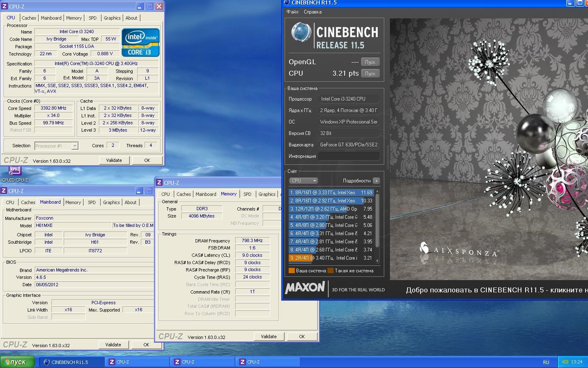Open the Справка menu in Cinebench

pos(313,12)
